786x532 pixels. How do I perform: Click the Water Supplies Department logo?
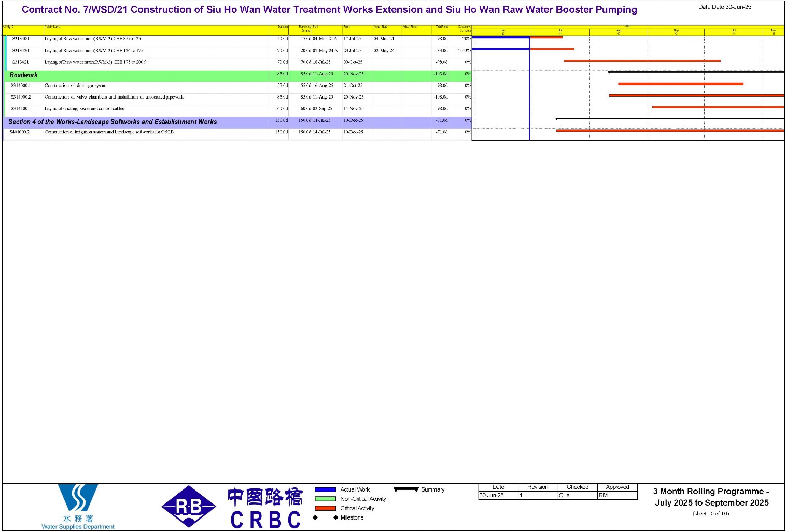tap(78, 507)
